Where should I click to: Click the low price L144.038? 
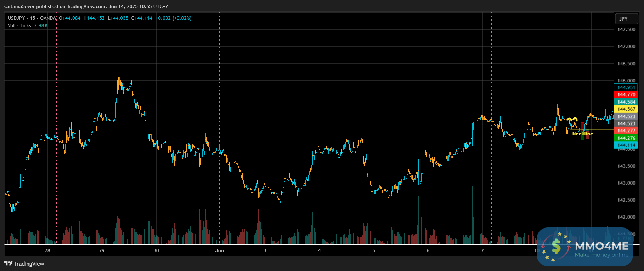tap(118, 18)
